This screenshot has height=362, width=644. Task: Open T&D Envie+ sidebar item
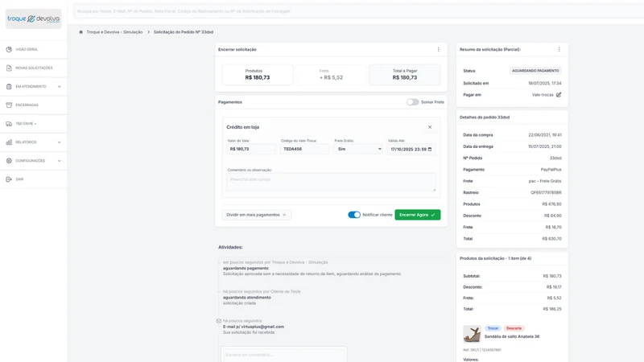pyautogui.click(x=34, y=124)
